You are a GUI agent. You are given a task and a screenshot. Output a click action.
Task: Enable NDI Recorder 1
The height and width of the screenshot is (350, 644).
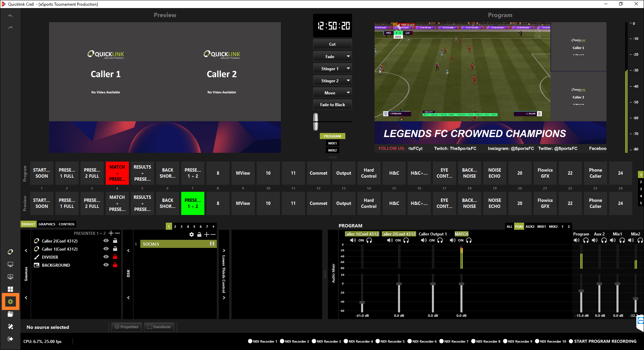click(x=250, y=341)
